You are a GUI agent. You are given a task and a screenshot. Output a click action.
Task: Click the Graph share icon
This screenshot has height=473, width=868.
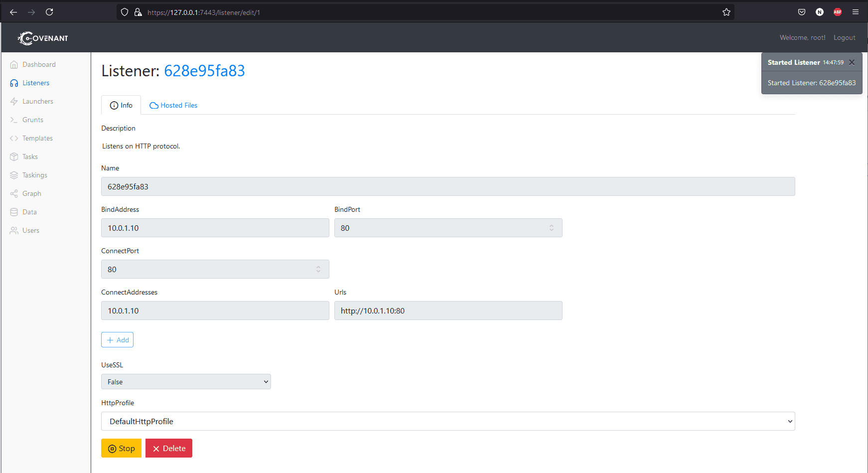pyautogui.click(x=14, y=194)
